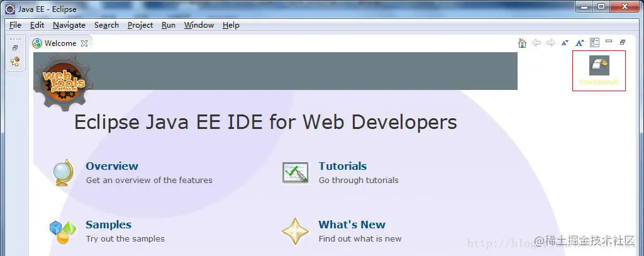This screenshot has height=256, width=644.
Task: Click the Workbench label text
Action: tap(599, 82)
